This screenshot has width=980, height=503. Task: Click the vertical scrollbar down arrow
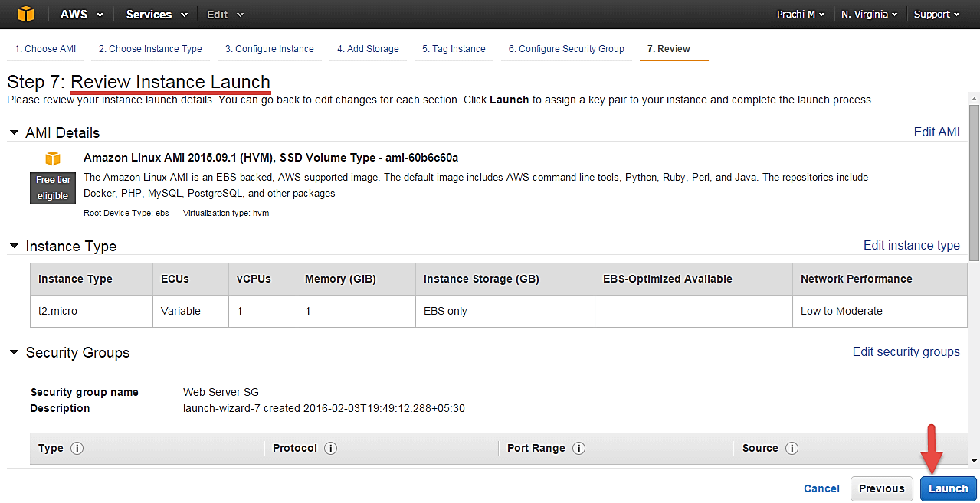974,461
